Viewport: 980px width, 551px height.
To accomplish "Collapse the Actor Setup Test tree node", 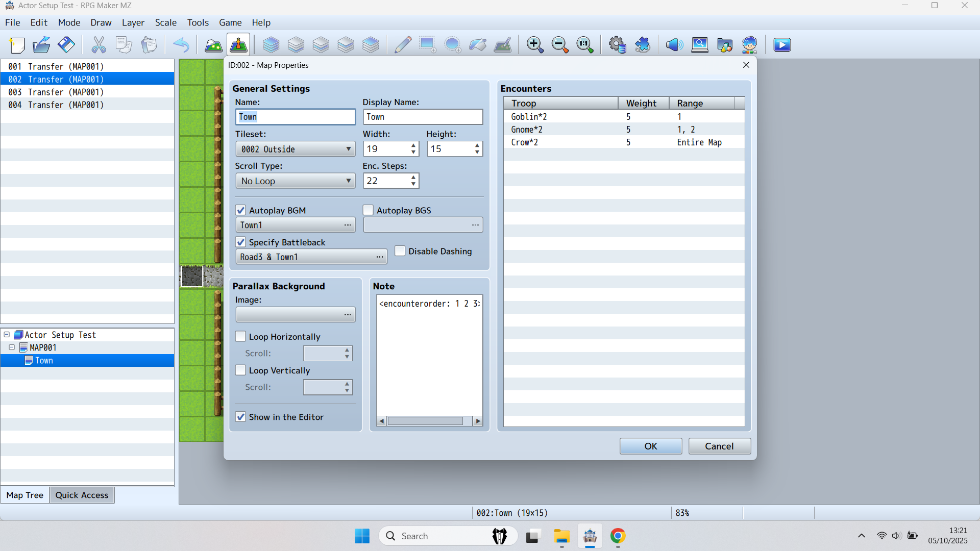I will [7, 335].
